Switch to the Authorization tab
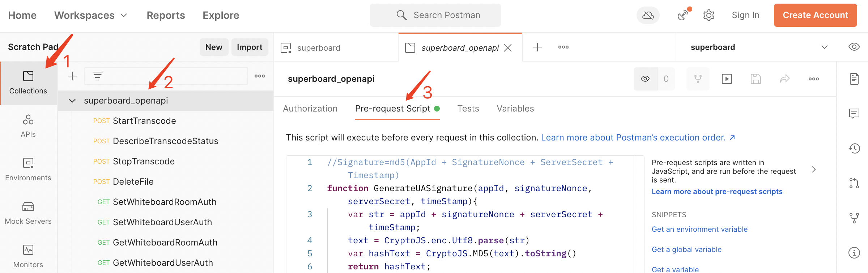The height and width of the screenshot is (273, 868). tap(310, 109)
